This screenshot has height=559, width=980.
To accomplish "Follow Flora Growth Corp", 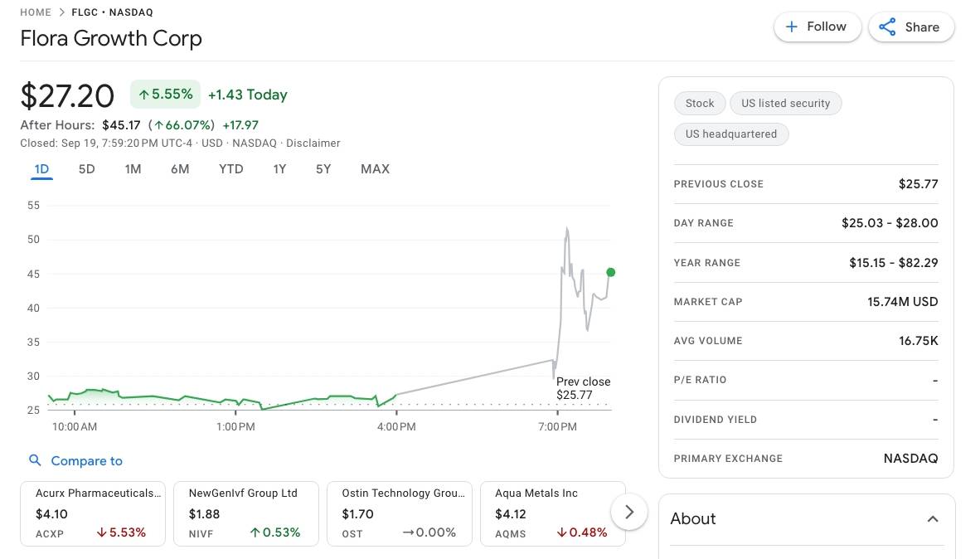I will [x=817, y=27].
